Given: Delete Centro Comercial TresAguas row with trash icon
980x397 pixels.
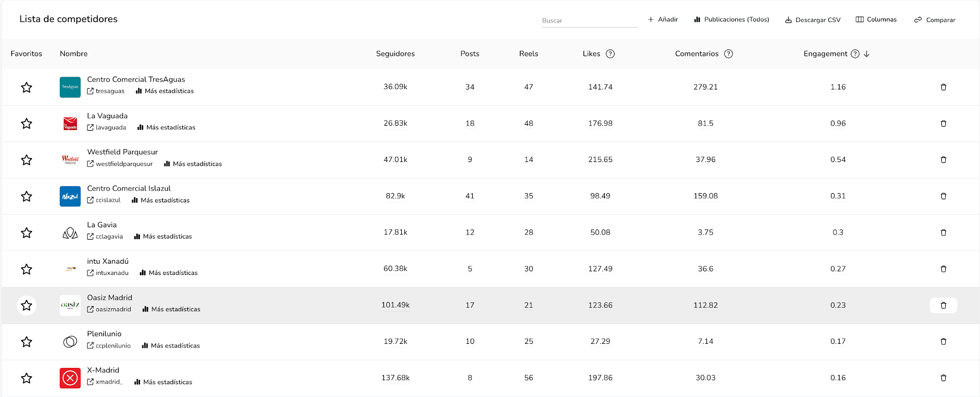Looking at the screenshot, I should [943, 87].
